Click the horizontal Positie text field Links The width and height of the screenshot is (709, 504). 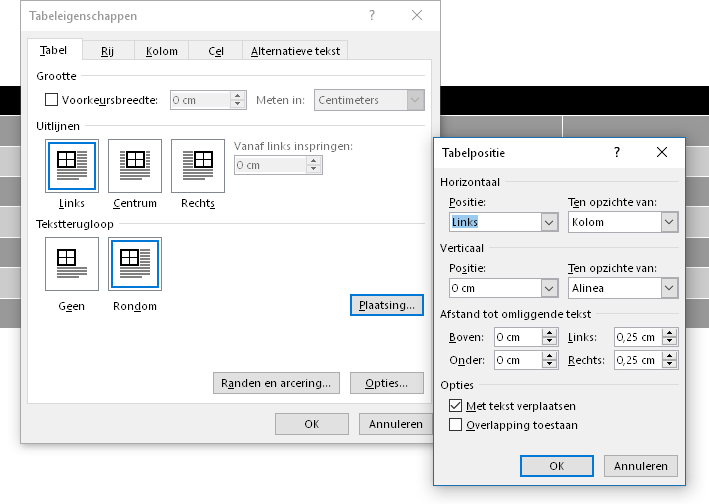[495, 222]
